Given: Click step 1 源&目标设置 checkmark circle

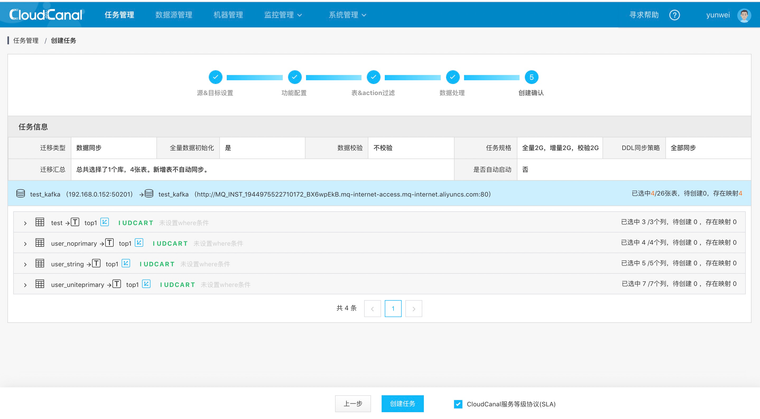Looking at the screenshot, I should point(215,77).
